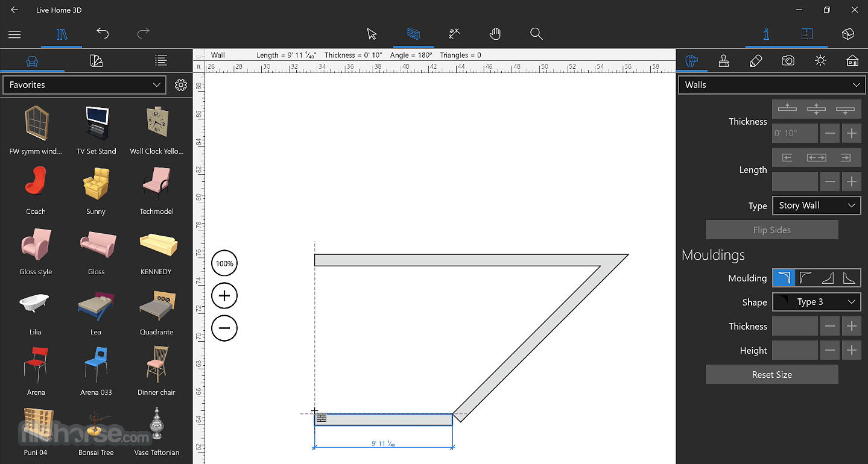The height and width of the screenshot is (464, 868).
Task: Select the yellow Sunny armchair
Action: [96, 184]
